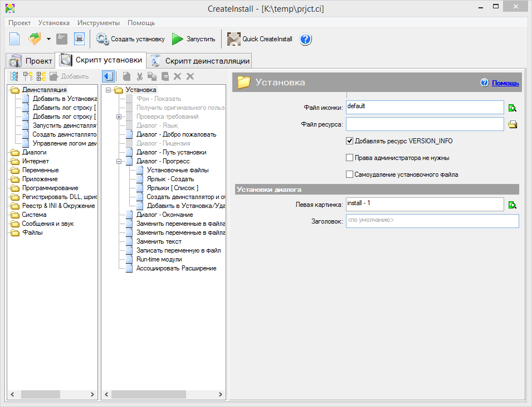Click the Помощь help link
Screen dimensions: 532x407
505,83
